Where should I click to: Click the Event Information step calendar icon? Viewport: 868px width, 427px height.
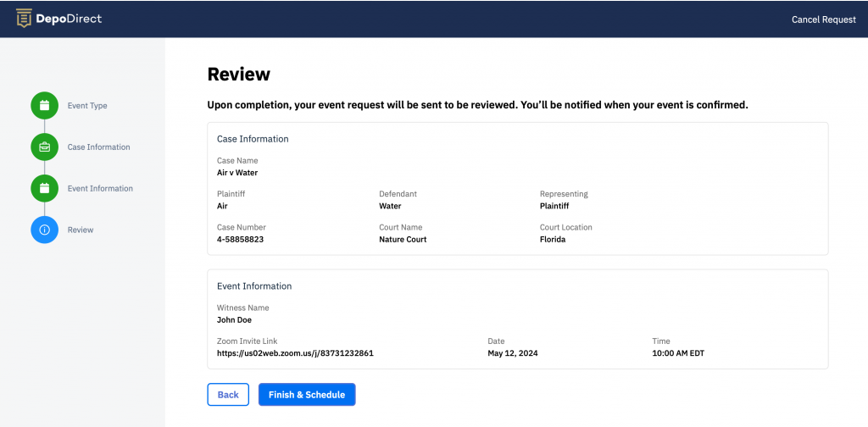(44, 189)
